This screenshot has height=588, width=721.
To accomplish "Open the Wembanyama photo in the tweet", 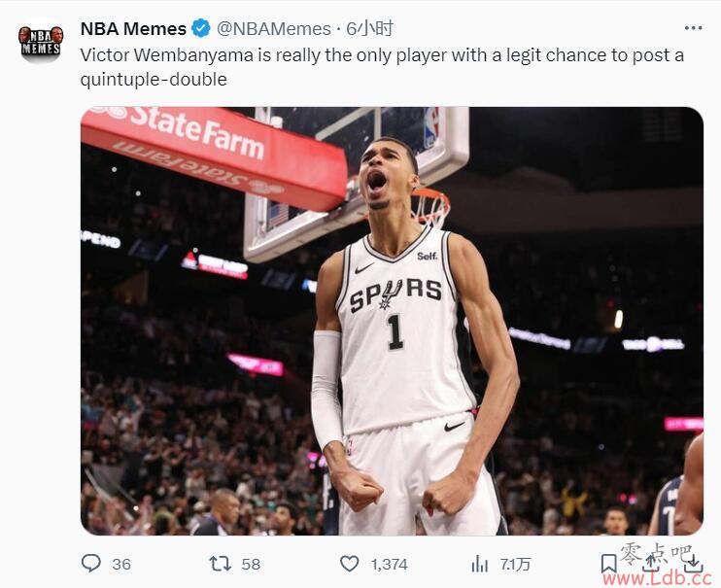I will pyautogui.click(x=392, y=321).
